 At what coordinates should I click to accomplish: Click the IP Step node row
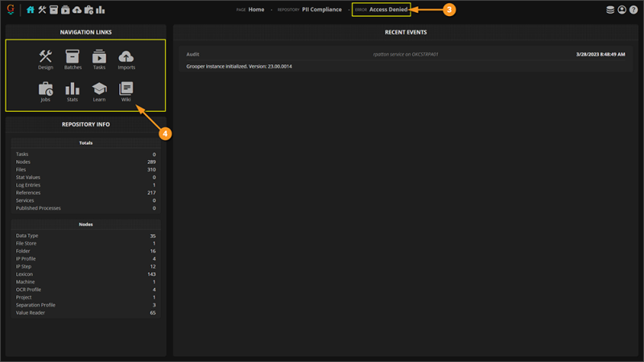(86, 266)
